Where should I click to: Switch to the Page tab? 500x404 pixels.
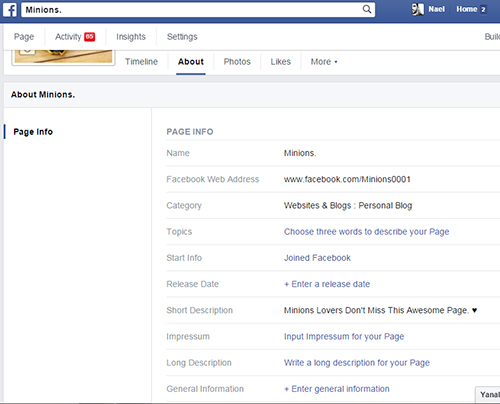pyautogui.click(x=24, y=37)
